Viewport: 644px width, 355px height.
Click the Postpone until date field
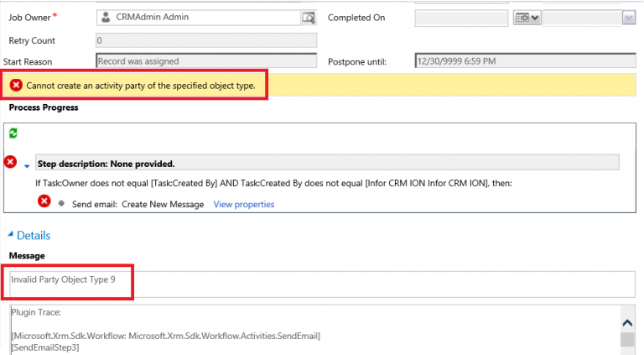click(x=525, y=60)
